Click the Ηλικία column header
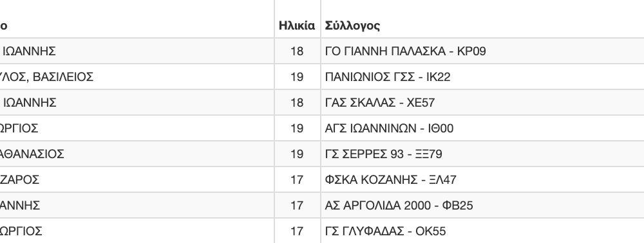Viewport: 644px width, 243px height. (297, 26)
